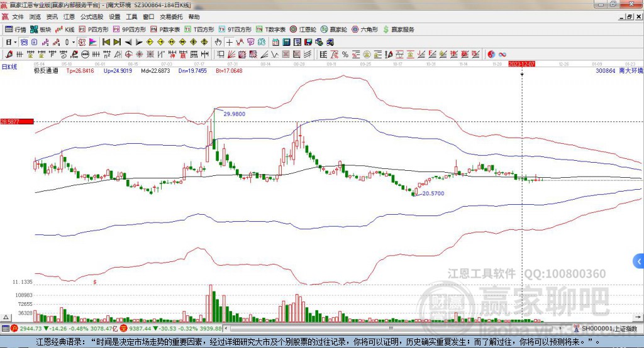644x348 pixels.
Task: Click the 极反通道 indicator label
Action: tap(46, 71)
